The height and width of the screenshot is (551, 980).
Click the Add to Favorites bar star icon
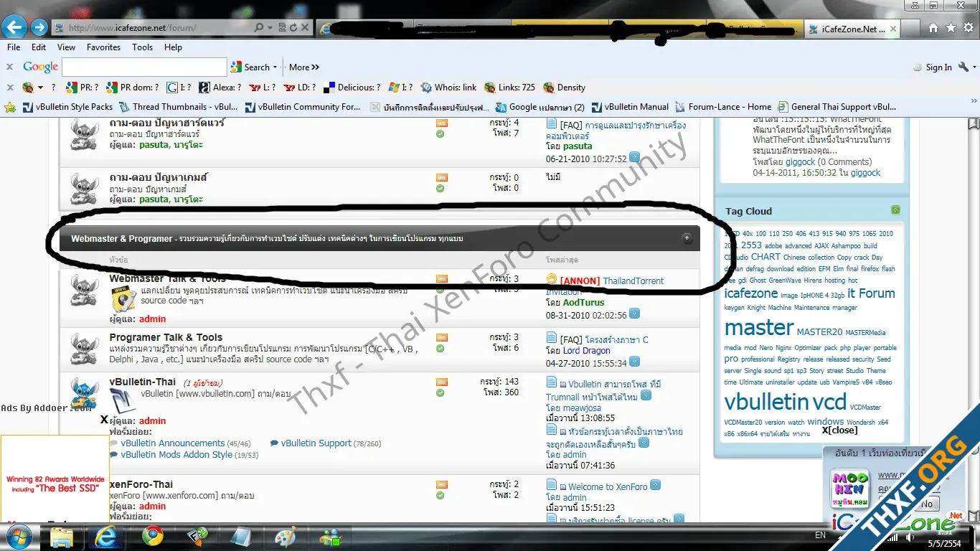[10, 107]
